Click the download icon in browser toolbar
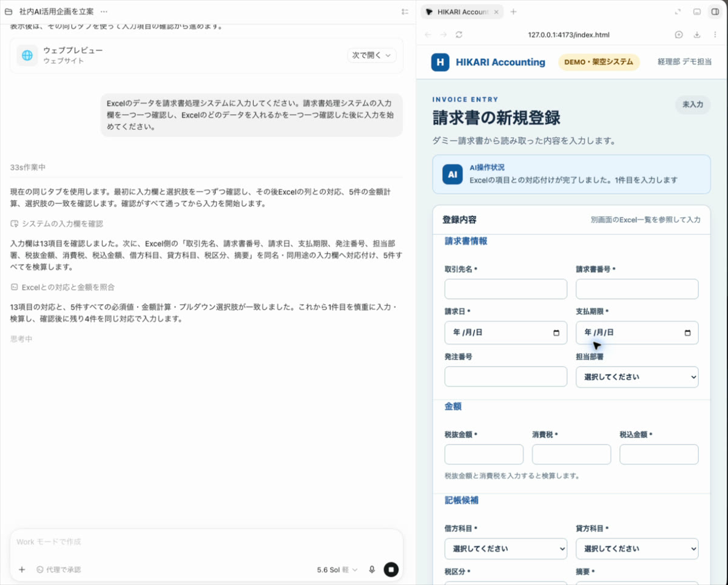728x585 pixels. pos(697,35)
